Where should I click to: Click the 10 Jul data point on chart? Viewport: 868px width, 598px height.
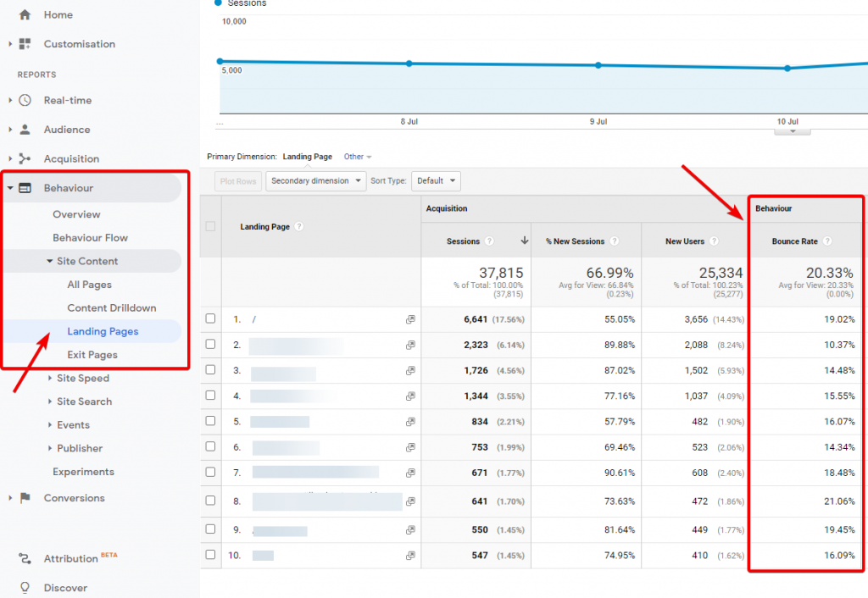click(x=787, y=69)
